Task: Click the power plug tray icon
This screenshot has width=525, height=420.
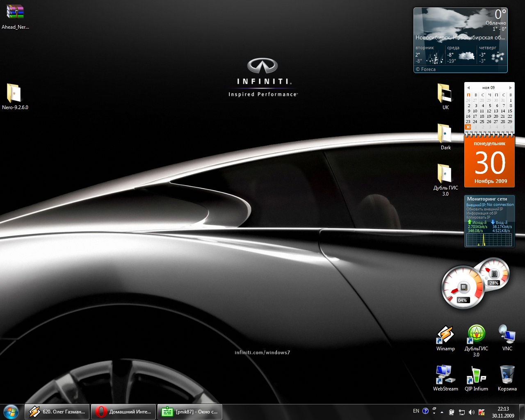Action: tap(452, 412)
